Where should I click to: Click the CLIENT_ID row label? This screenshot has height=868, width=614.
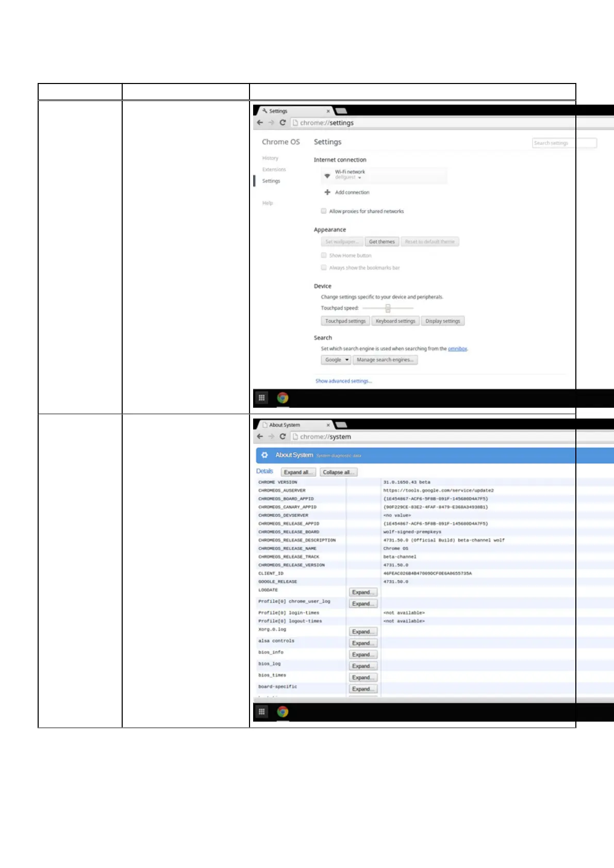click(271, 573)
